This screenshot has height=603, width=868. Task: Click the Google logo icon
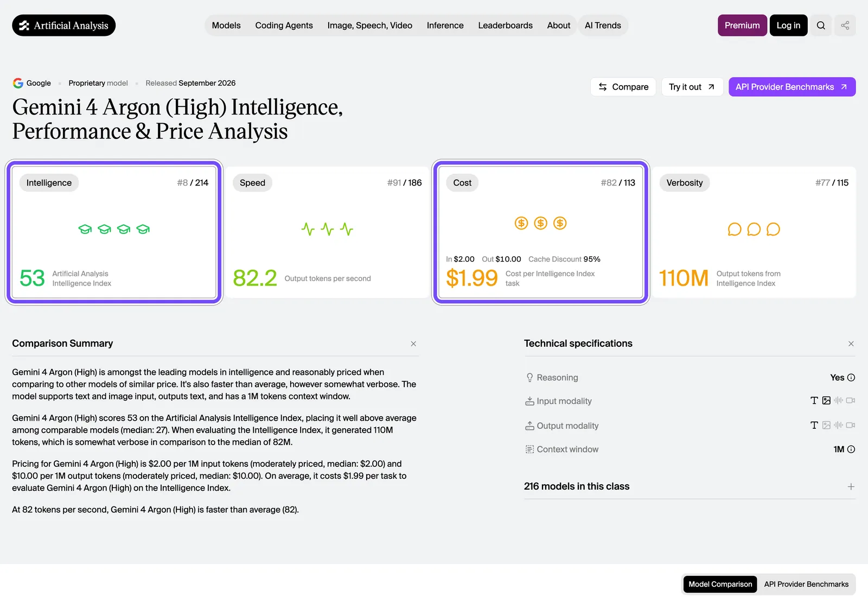(x=18, y=83)
